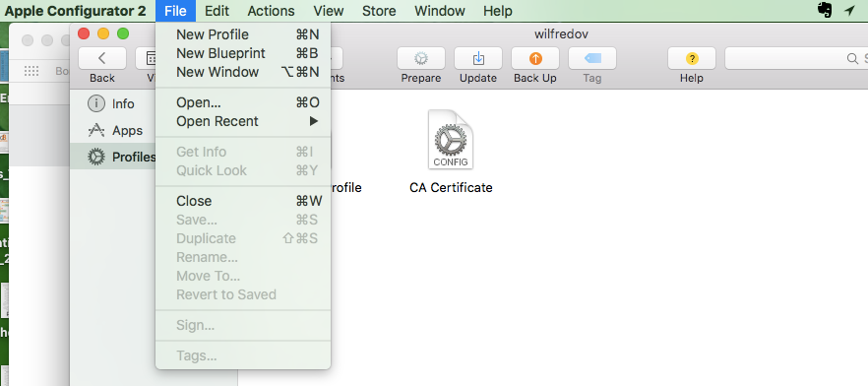Click the Help question mark icon
The height and width of the screenshot is (386, 868).
692,58
